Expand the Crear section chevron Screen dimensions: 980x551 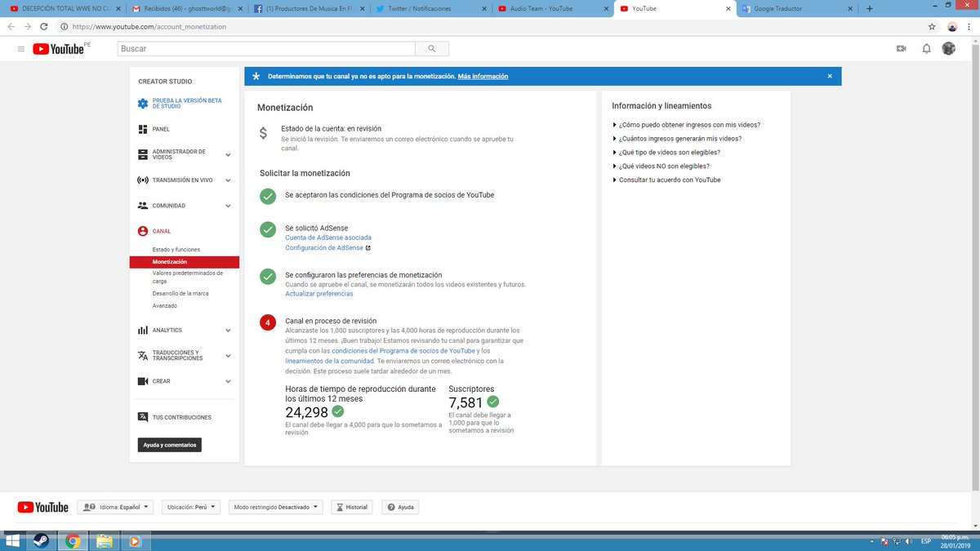pos(228,381)
